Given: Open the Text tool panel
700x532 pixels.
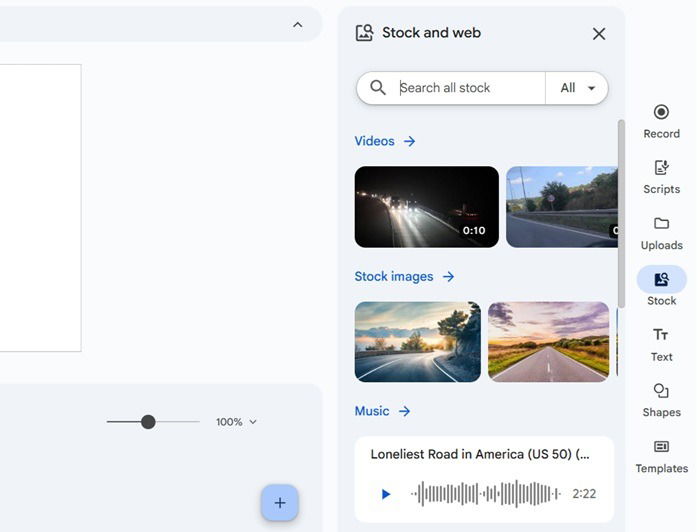Looking at the screenshot, I should (661, 344).
